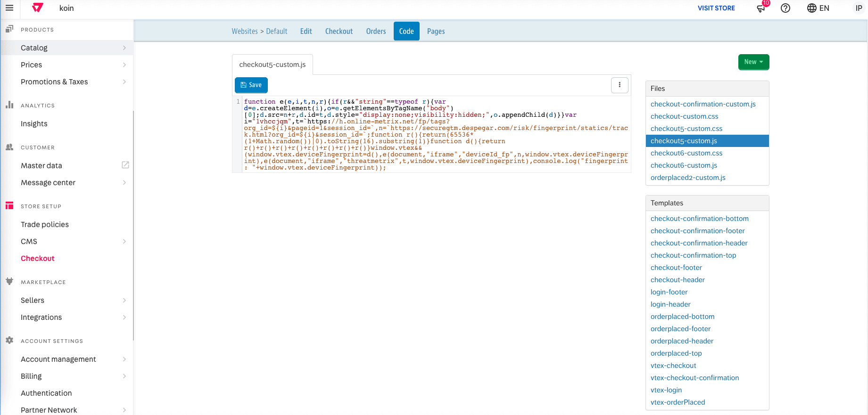This screenshot has width=868, height=415.
Task: Open login-header template
Action: 670,304
